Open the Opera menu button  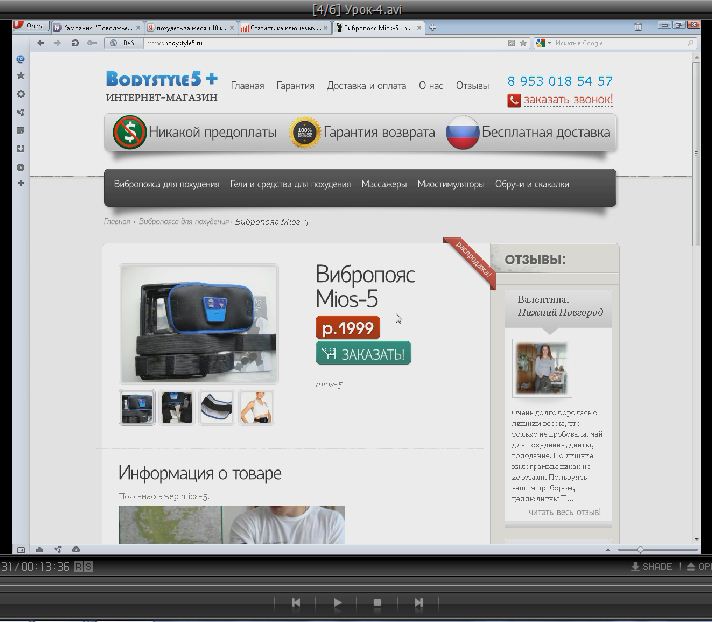[30, 26]
